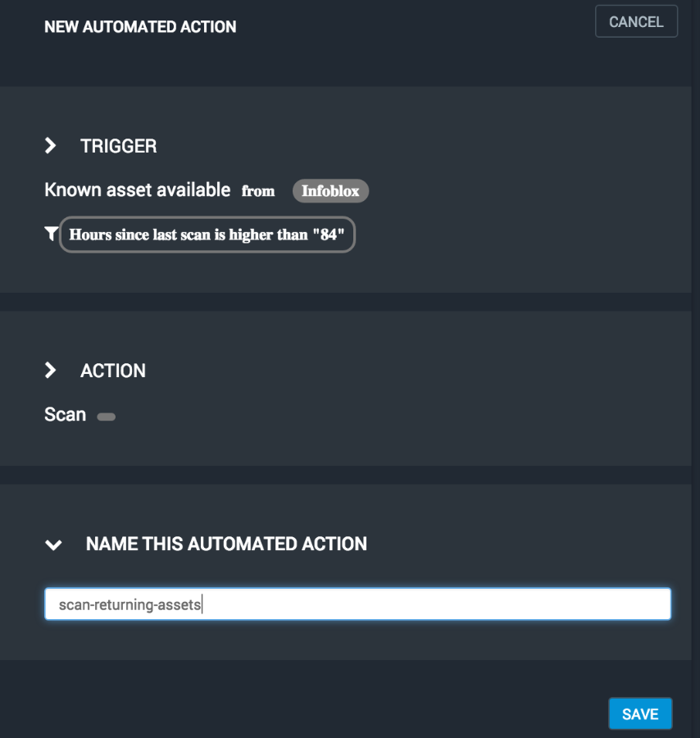
Task: Click the TRIGGER section heading
Action: 118,146
